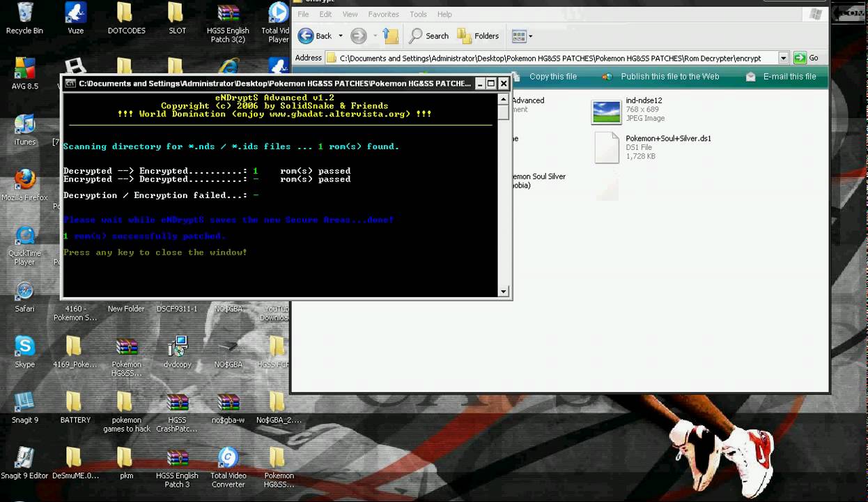The height and width of the screenshot is (502, 868).
Task: Go Back in Explorer window
Action: click(x=316, y=36)
